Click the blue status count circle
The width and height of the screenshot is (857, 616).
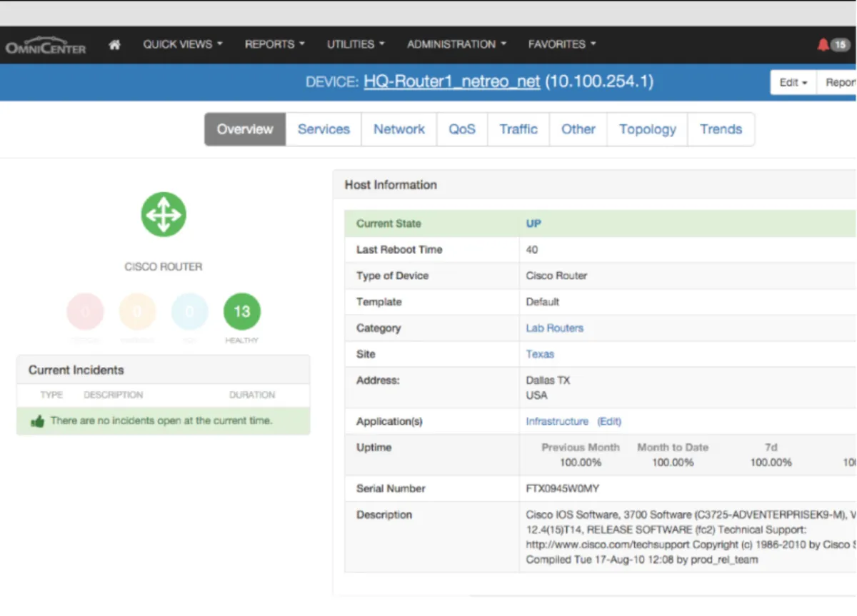click(x=189, y=311)
